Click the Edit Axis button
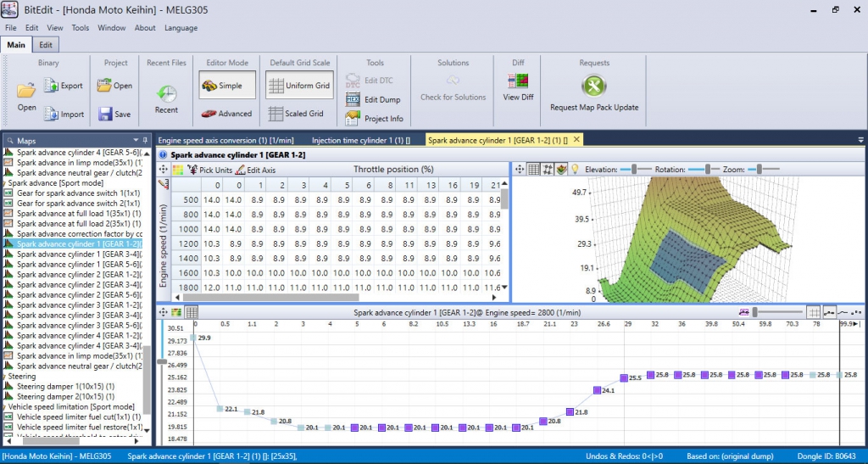 coord(255,170)
